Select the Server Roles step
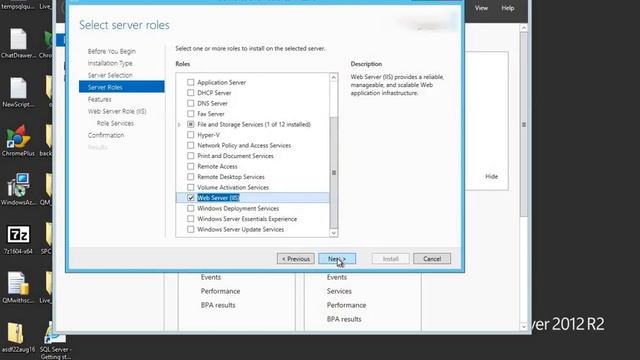 point(122,87)
